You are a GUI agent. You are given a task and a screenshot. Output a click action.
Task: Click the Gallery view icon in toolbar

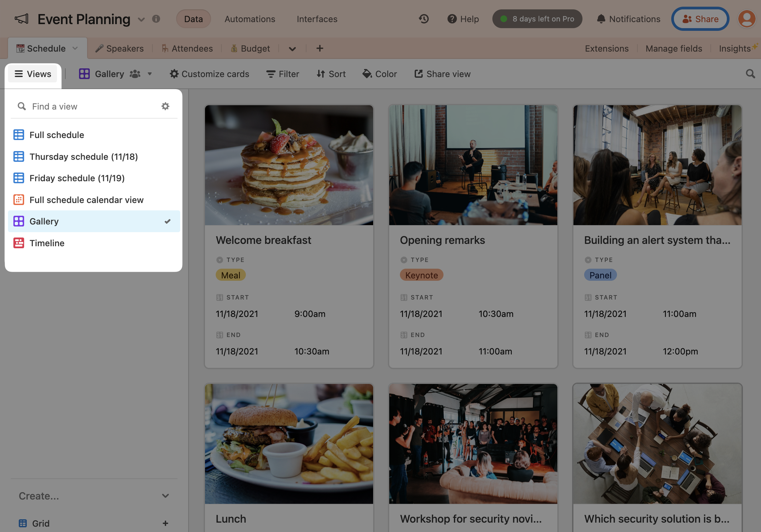[x=84, y=74]
